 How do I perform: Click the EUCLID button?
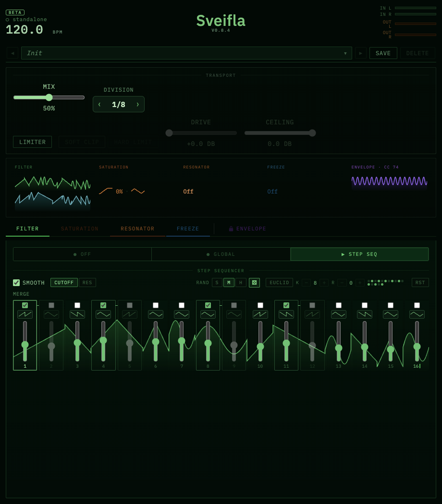coord(279,283)
